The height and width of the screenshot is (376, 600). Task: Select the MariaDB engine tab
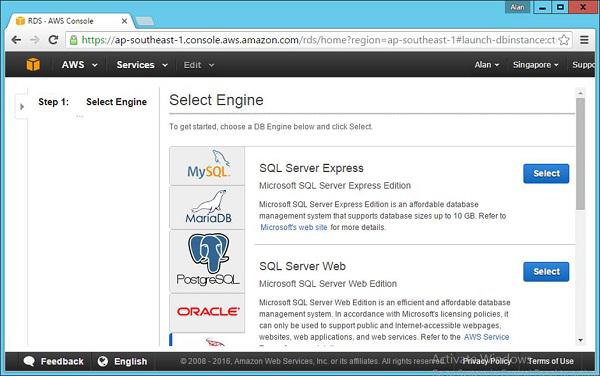pos(207,207)
